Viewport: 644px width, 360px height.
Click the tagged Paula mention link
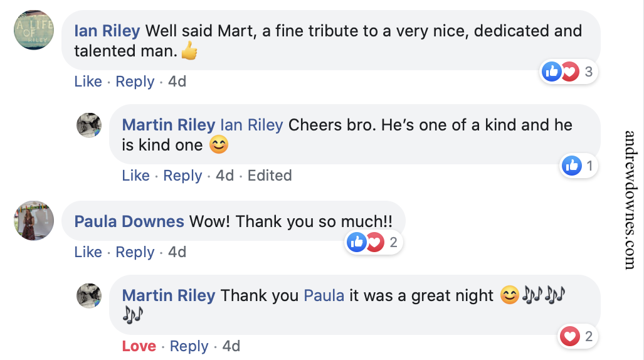click(324, 295)
